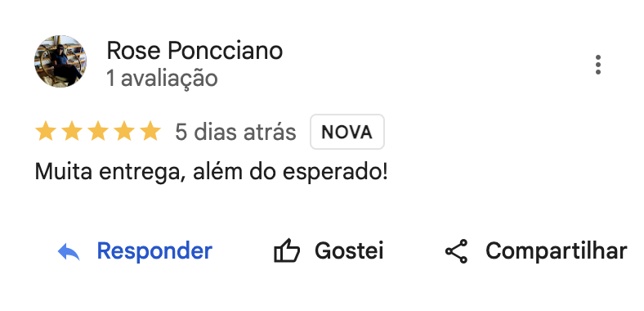Open the three-dot review options menu
The height and width of the screenshot is (311, 644).
tap(598, 65)
